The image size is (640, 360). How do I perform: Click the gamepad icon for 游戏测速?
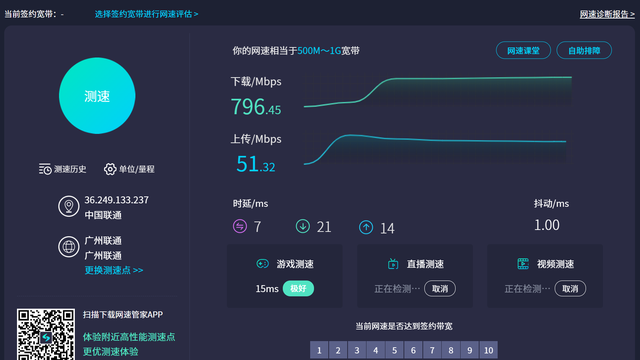pos(262,264)
